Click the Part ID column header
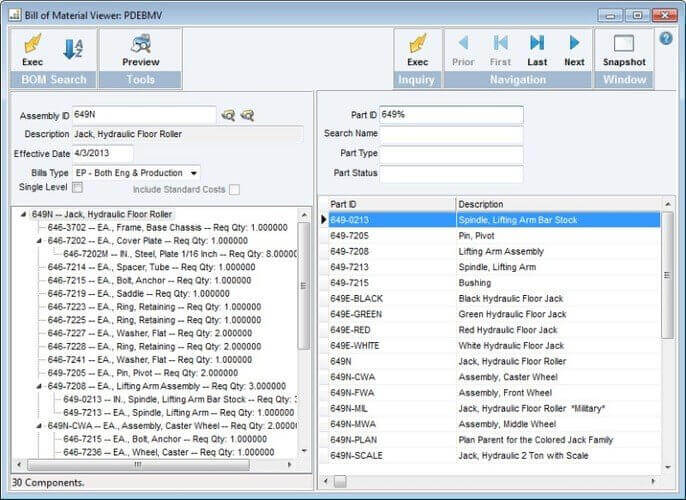686x500 pixels. click(391, 204)
